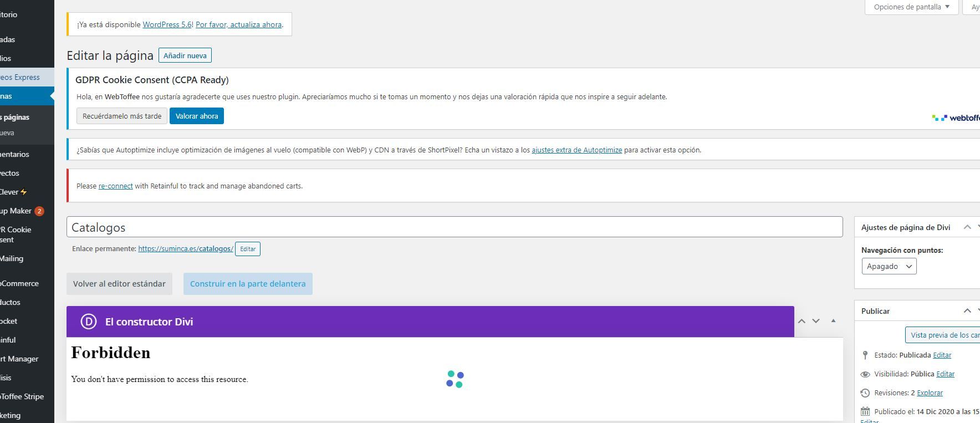Open ajustes extra de Autoptimize link
This screenshot has width=980, height=423.
[x=576, y=150]
